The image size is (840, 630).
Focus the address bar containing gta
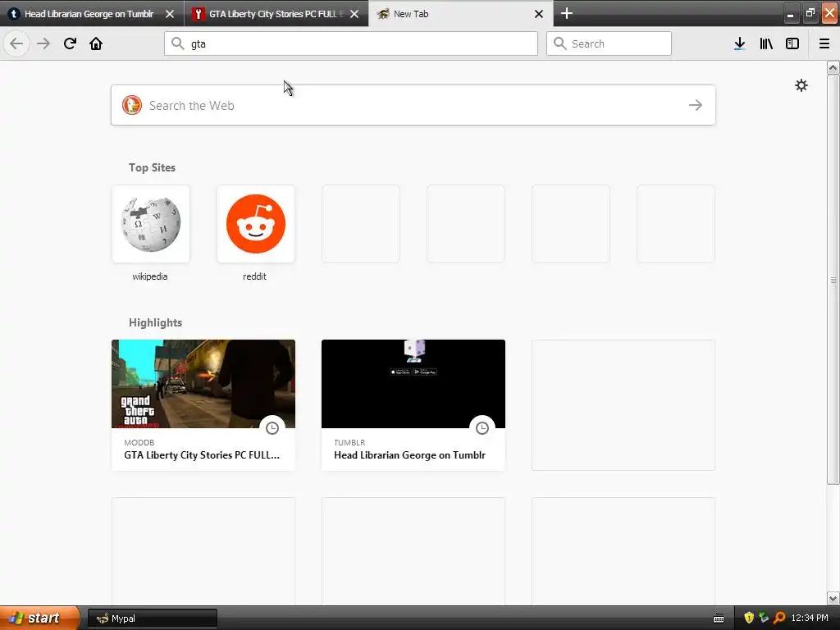[351, 43]
